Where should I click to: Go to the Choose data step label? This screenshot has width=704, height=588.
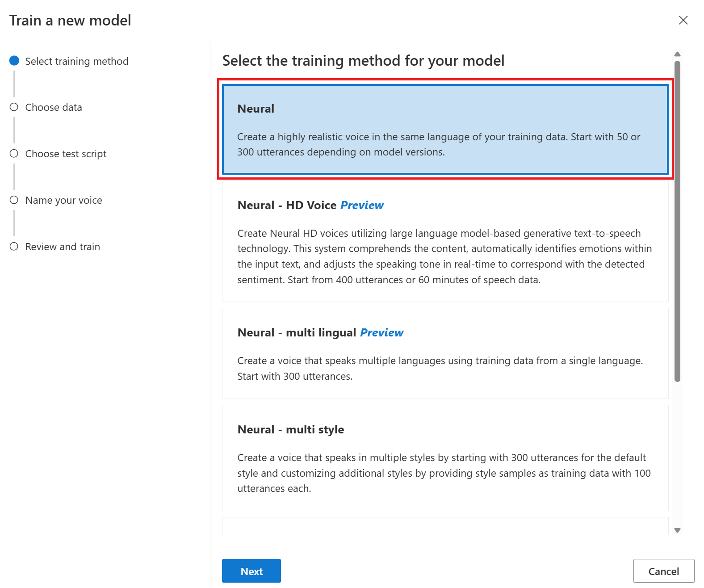click(54, 107)
